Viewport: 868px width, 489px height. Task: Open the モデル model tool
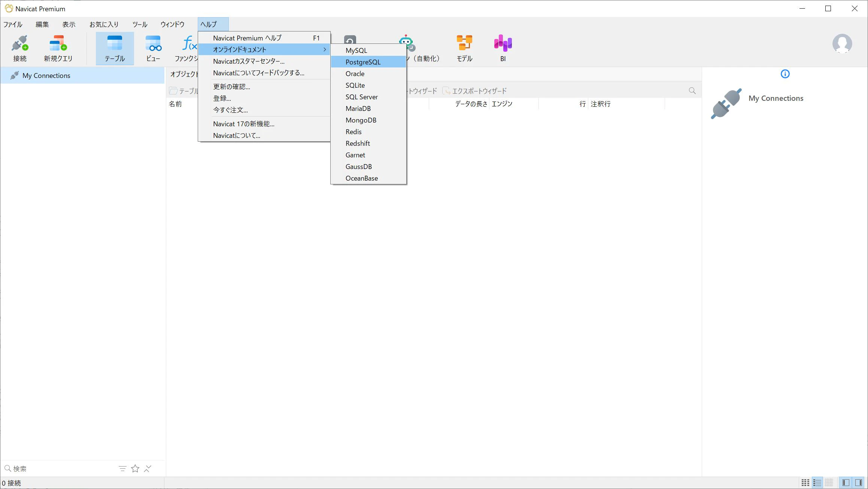pyautogui.click(x=464, y=48)
